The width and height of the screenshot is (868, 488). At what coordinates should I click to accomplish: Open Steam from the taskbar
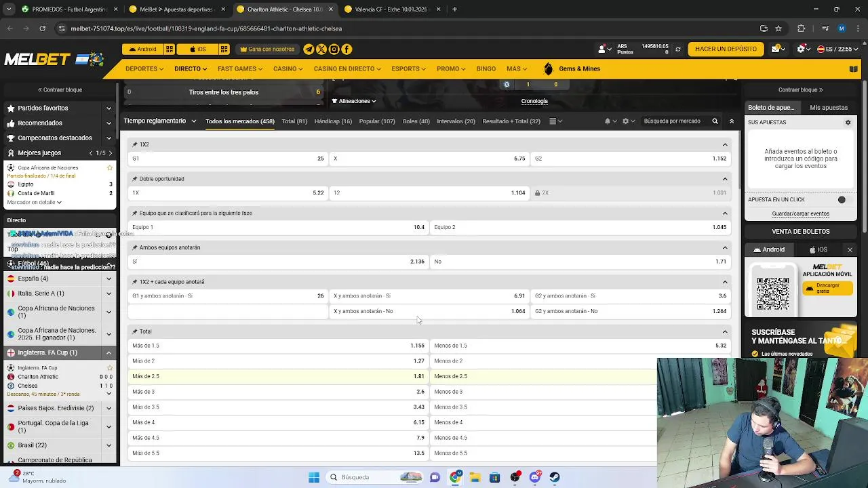555,477
